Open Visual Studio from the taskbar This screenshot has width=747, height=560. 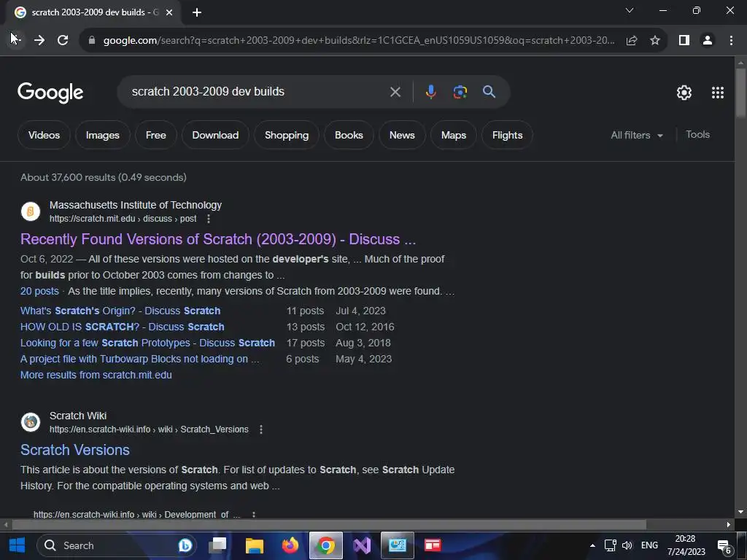(x=362, y=545)
